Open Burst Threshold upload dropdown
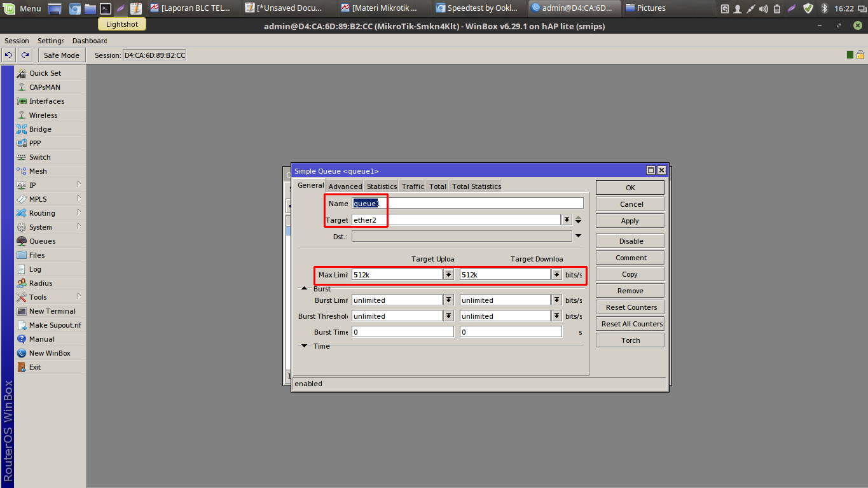This screenshot has width=868, height=488. click(x=449, y=316)
